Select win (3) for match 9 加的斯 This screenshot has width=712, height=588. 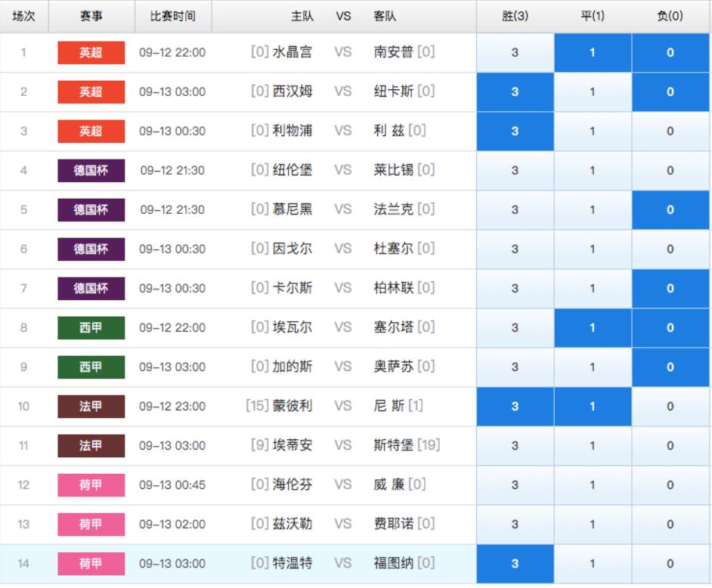(515, 367)
